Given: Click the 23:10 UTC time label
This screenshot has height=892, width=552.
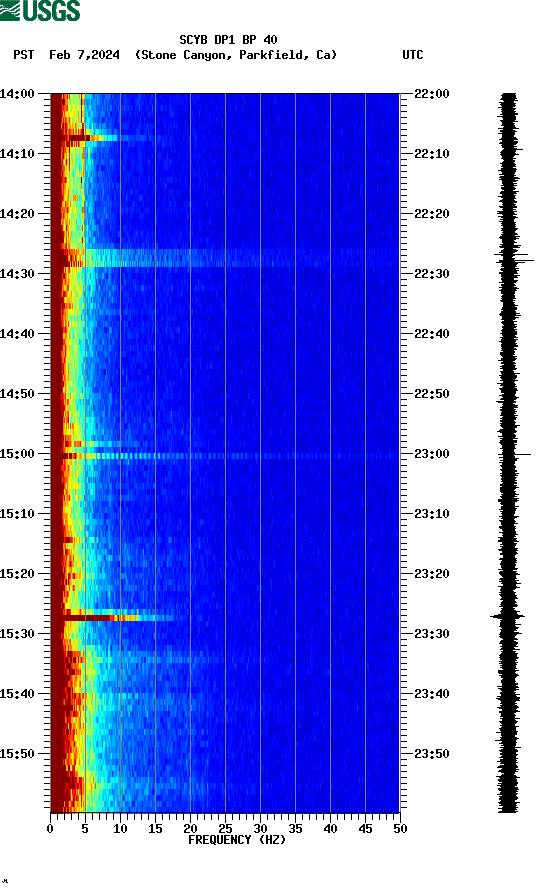Looking at the screenshot, I should (432, 514).
